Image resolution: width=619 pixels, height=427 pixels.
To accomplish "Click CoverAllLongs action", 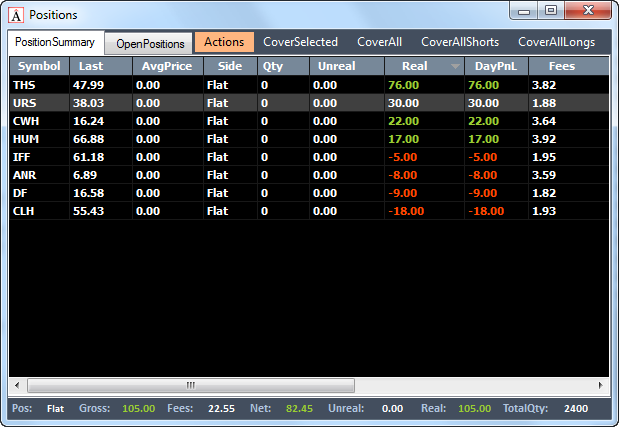I will pos(556,42).
